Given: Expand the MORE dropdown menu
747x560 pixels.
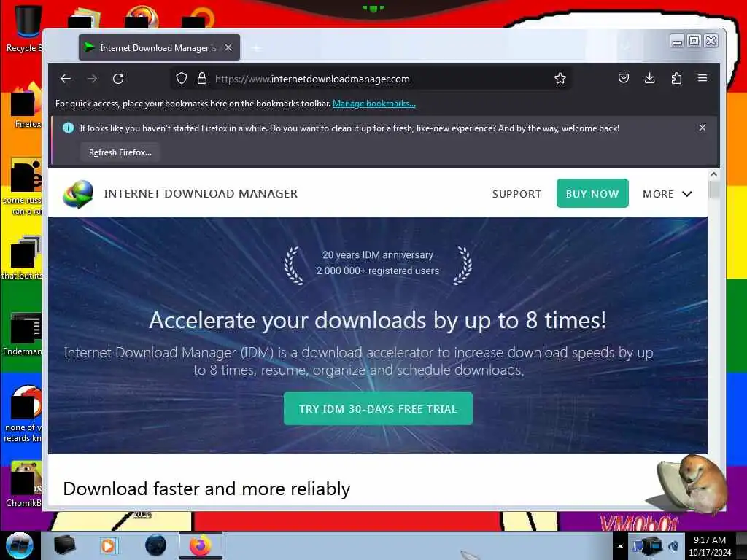Looking at the screenshot, I should click(x=667, y=194).
